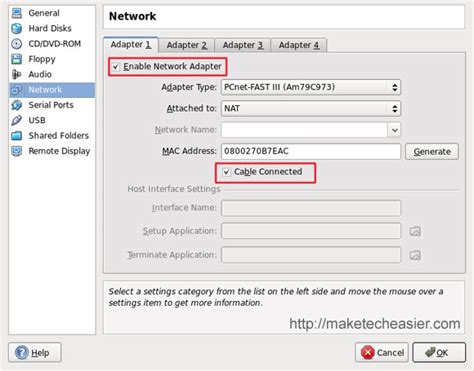Select the CD/DVD-ROM label
Screen dimensions: 474x371
coord(55,44)
